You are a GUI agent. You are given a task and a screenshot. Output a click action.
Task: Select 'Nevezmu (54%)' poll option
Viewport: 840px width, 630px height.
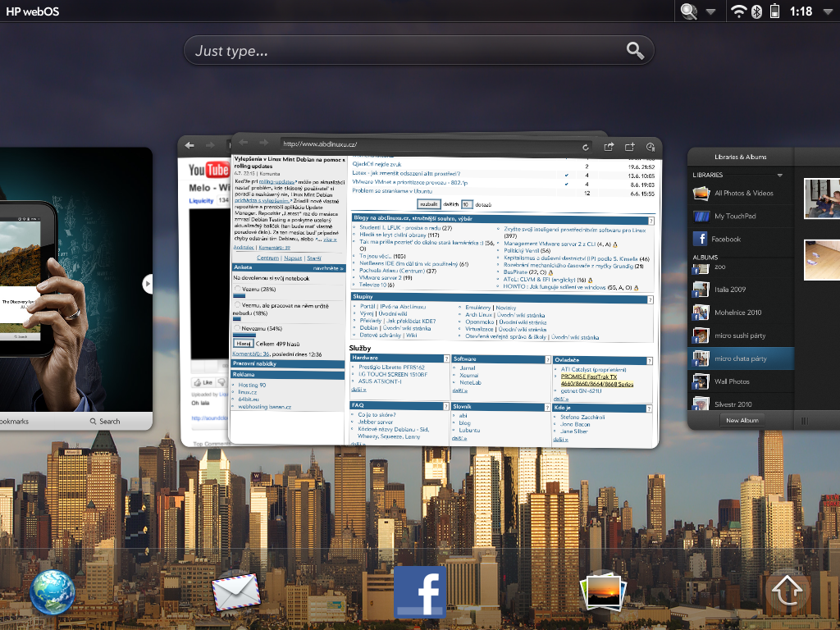coord(238,328)
